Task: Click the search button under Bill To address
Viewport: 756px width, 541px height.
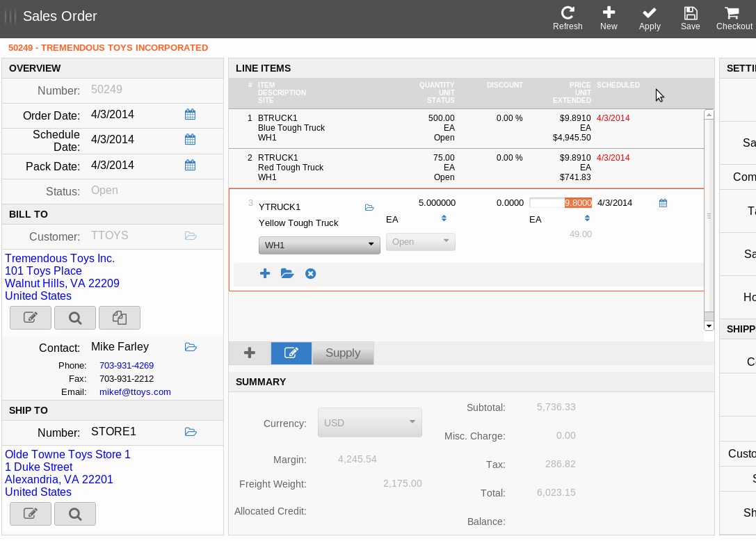Action: [75, 318]
